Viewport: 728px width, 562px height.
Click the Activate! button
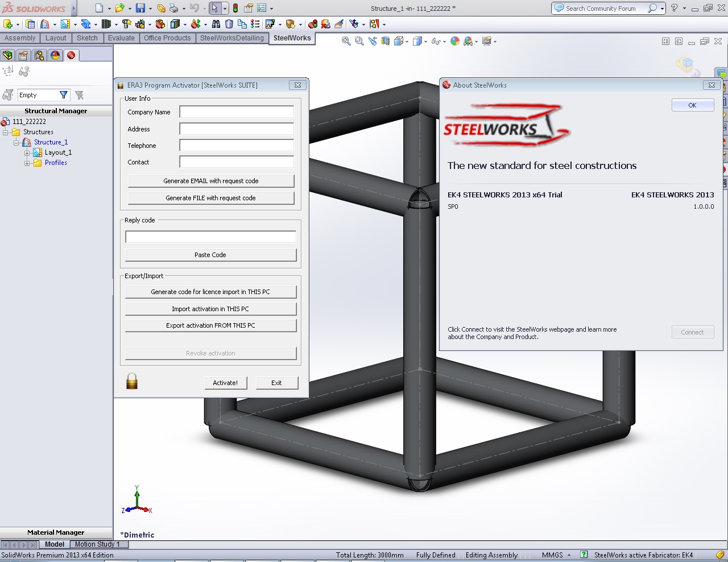click(x=226, y=383)
